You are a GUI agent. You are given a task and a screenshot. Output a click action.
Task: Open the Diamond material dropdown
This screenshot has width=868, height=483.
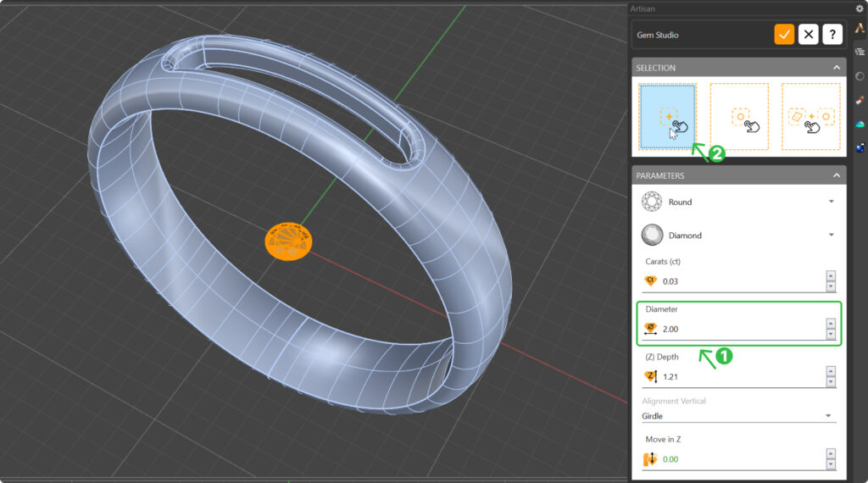point(831,235)
